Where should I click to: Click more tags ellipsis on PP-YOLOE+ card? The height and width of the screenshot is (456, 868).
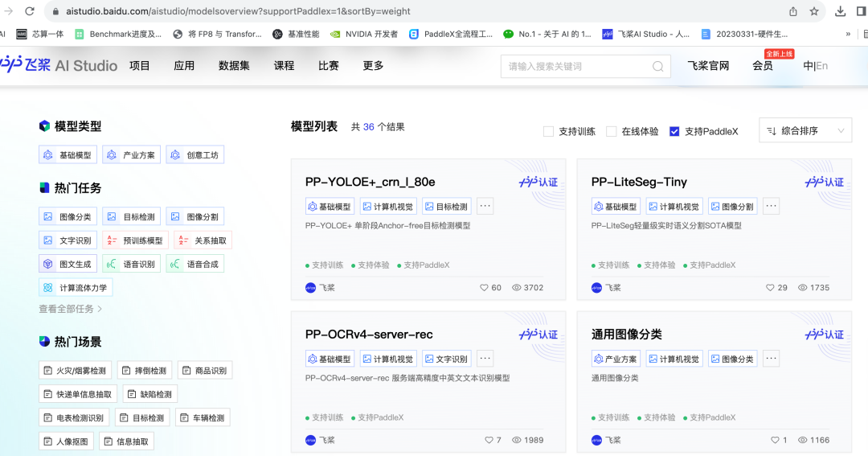tap(485, 206)
